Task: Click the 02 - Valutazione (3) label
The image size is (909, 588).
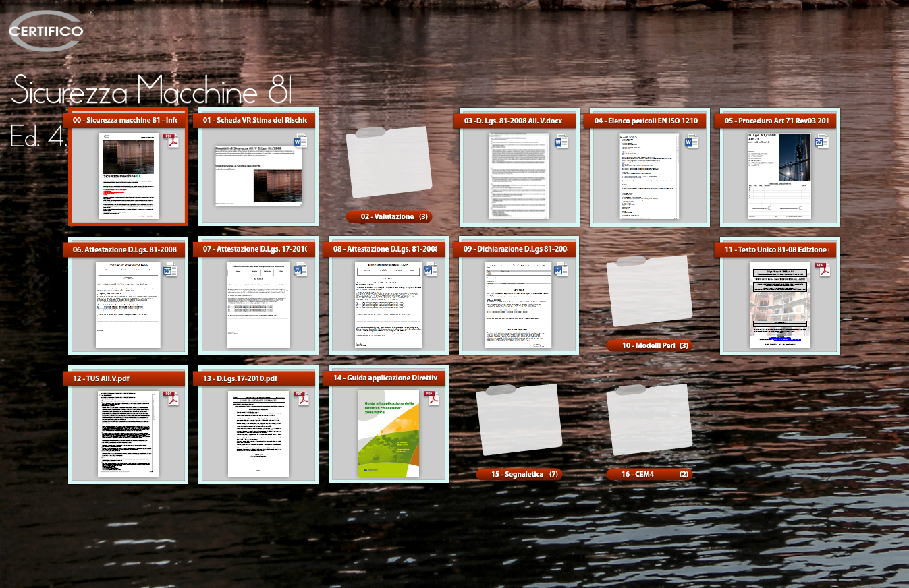Action: [x=389, y=216]
